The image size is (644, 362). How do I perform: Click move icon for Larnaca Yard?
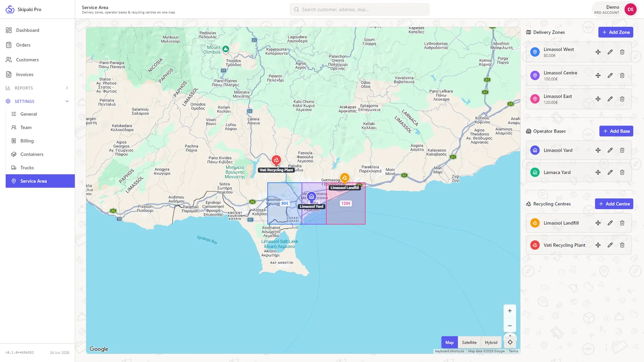pyautogui.click(x=598, y=172)
